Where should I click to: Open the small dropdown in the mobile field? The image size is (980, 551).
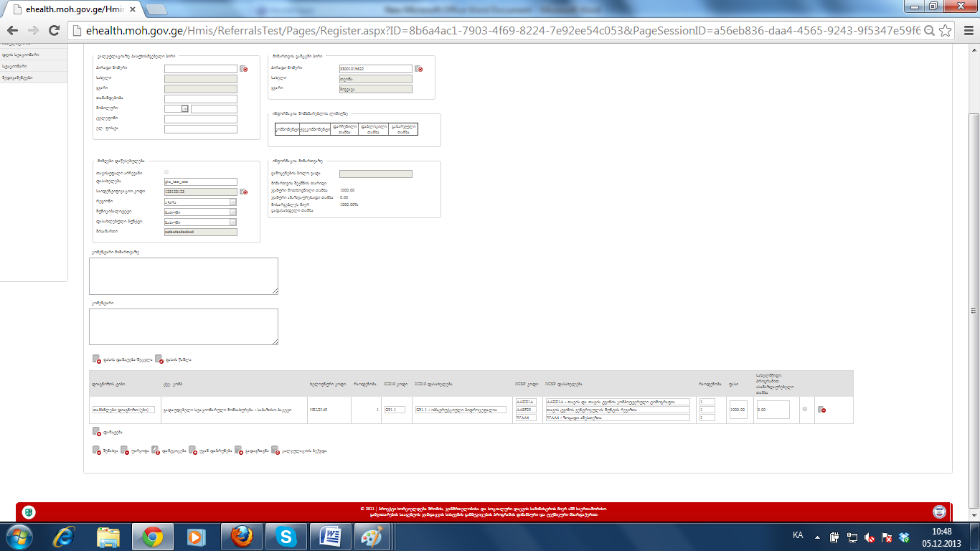click(184, 108)
